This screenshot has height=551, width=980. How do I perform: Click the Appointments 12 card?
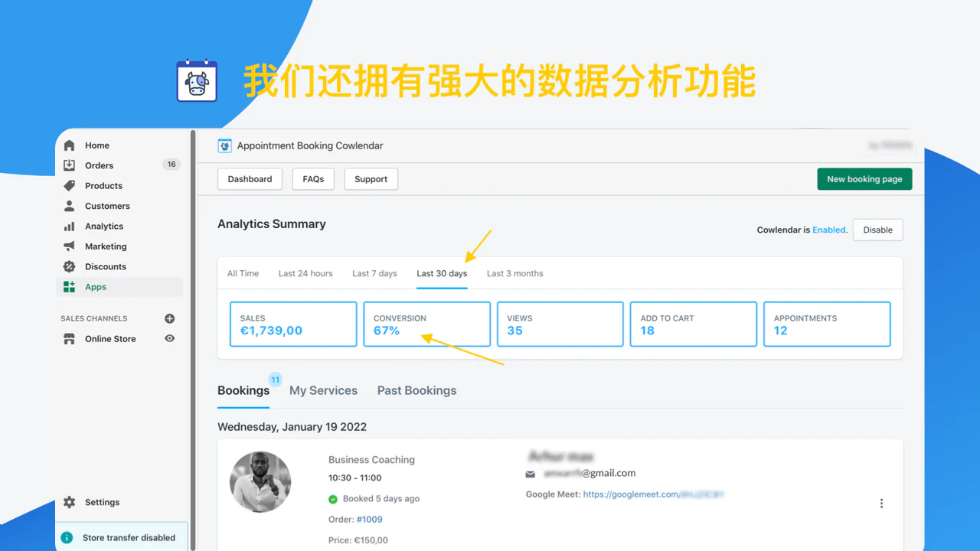pyautogui.click(x=827, y=324)
